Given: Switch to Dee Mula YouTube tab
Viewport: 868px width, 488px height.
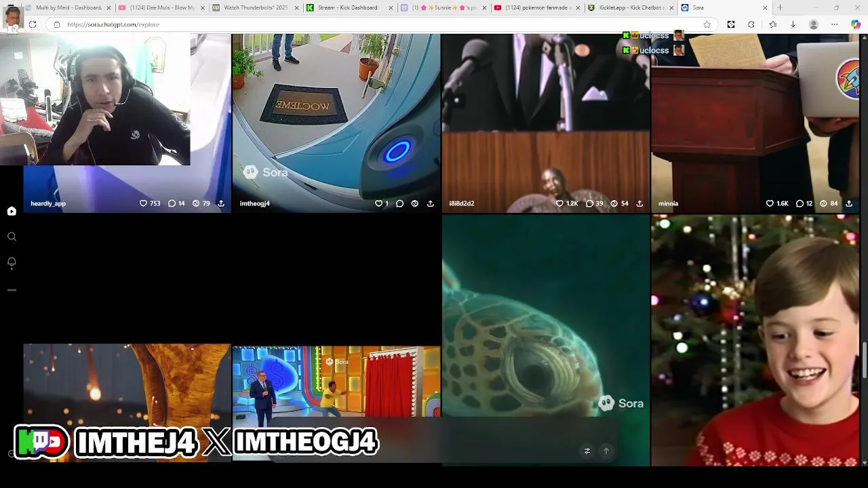Looking at the screenshot, I should pos(161,7).
